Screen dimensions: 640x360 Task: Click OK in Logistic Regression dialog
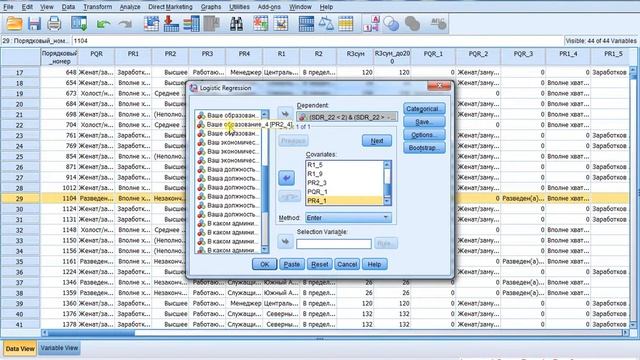pos(264,264)
